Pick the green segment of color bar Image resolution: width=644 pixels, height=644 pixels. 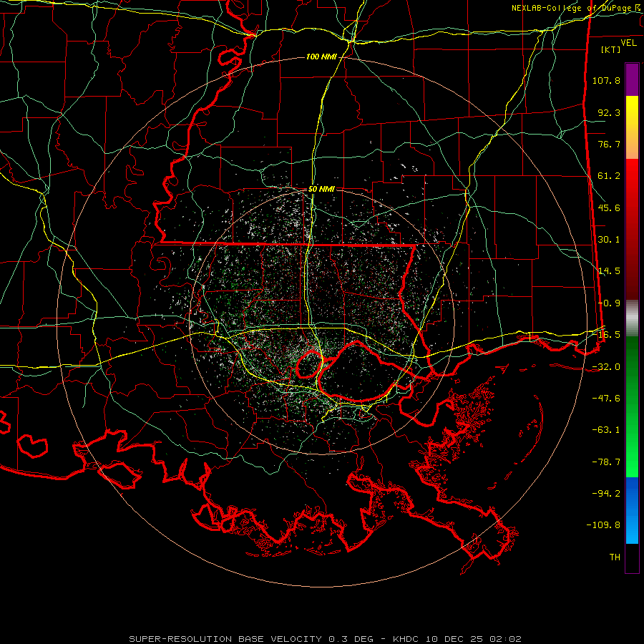tap(632, 406)
